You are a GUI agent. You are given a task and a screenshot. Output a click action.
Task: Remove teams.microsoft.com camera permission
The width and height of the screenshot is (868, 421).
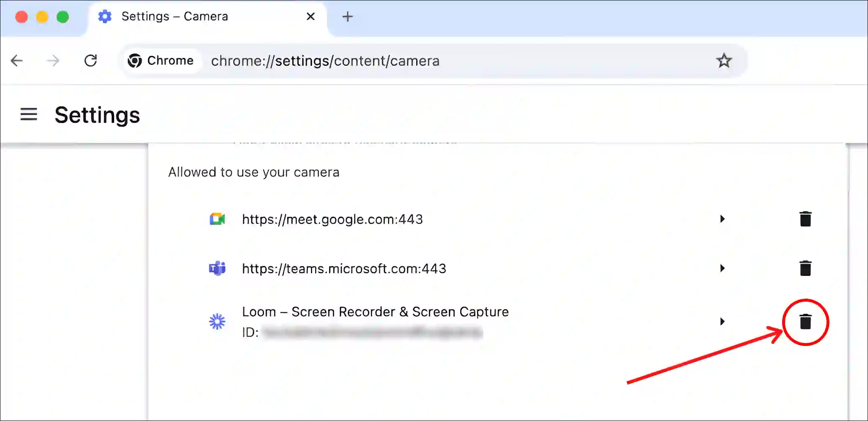pyautogui.click(x=805, y=268)
